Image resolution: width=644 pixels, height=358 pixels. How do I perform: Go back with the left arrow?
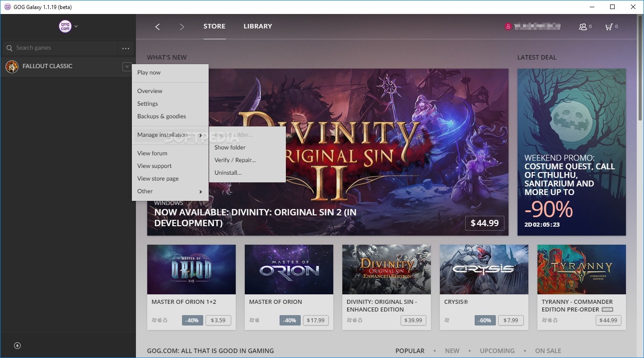click(x=158, y=27)
